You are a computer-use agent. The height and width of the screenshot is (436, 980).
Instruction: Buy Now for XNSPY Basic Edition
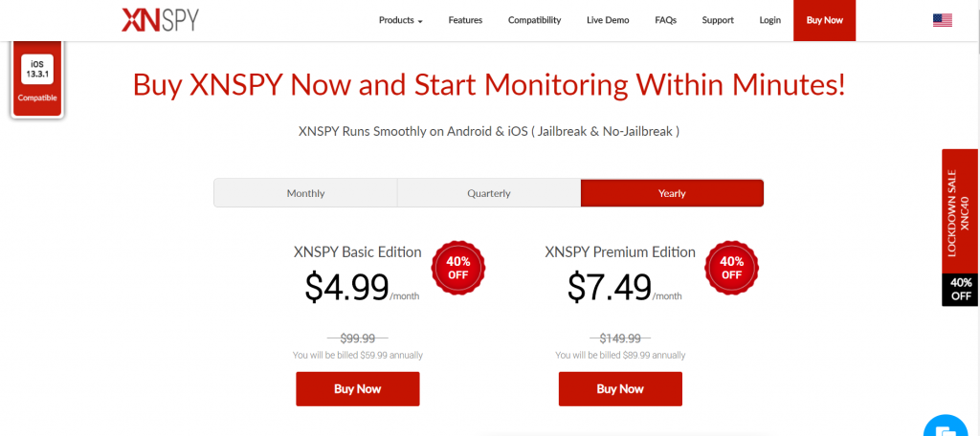pyautogui.click(x=358, y=388)
